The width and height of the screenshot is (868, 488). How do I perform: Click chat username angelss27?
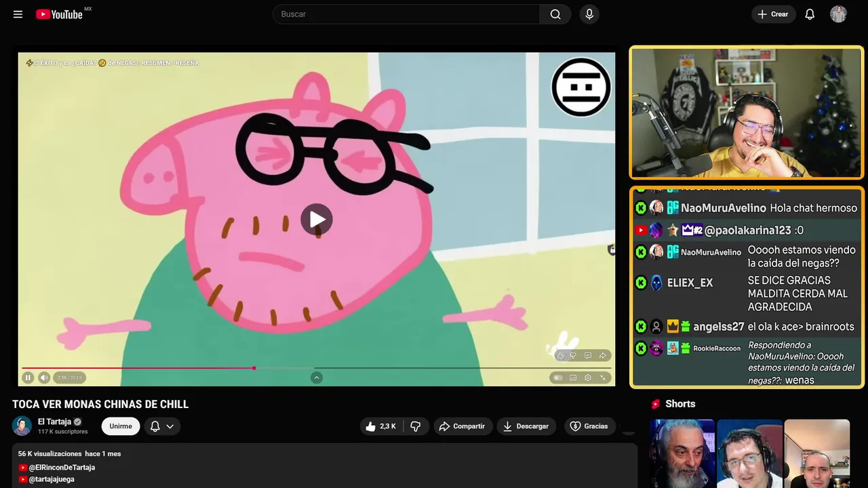(718, 327)
